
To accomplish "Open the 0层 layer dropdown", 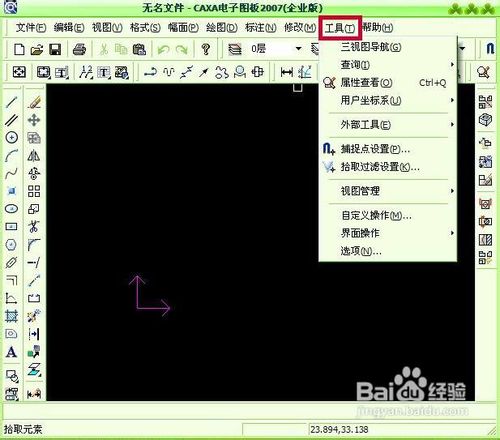I will pos(299,49).
